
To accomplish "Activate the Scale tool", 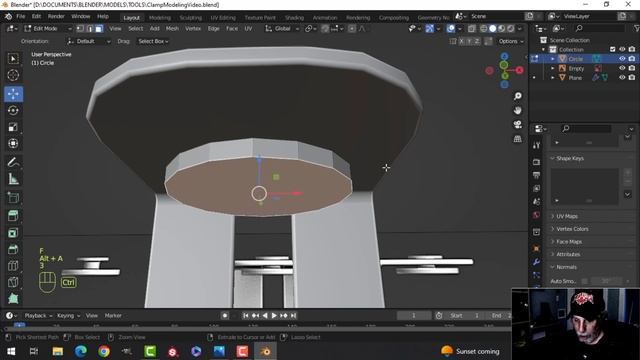I will tap(13, 127).
